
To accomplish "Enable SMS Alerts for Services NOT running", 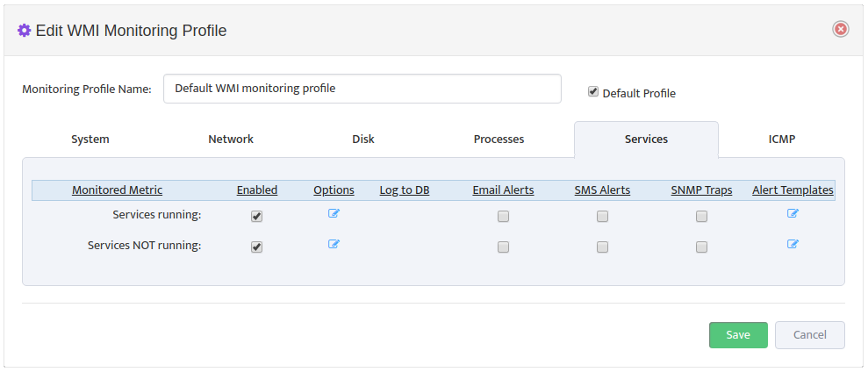I will (x=602, y=247).
